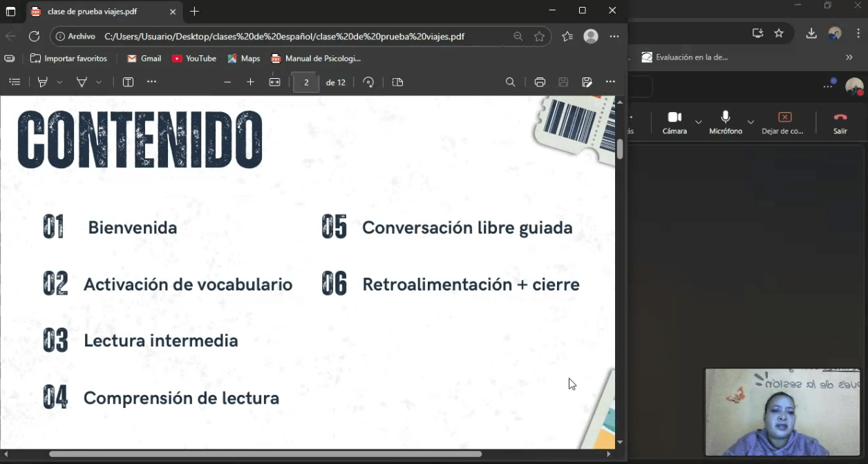Select the clase de prueba viajes.pdf tab

click(x=97, y=12)
